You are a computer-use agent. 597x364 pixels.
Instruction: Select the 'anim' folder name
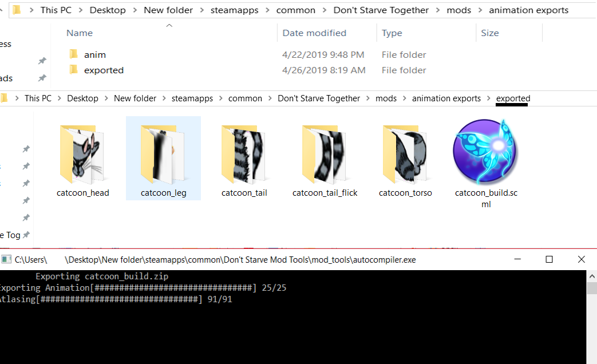pos(95,55)
